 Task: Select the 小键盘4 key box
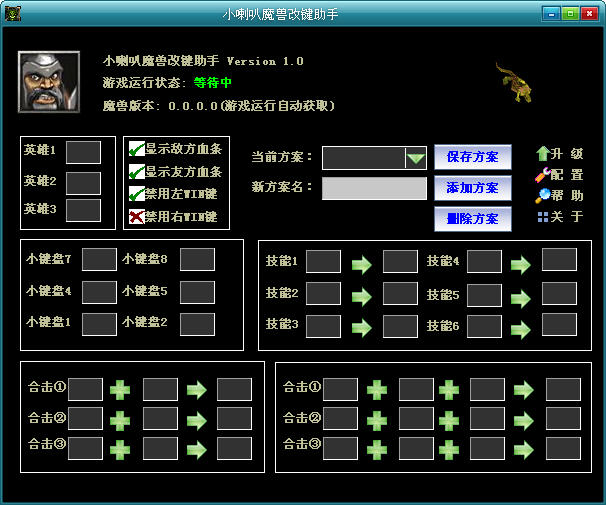99,292
